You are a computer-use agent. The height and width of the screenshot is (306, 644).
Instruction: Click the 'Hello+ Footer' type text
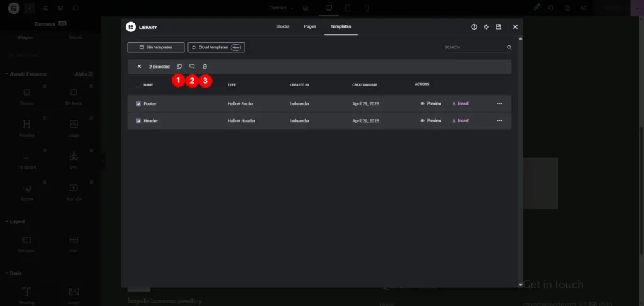[x=241, y=104]
